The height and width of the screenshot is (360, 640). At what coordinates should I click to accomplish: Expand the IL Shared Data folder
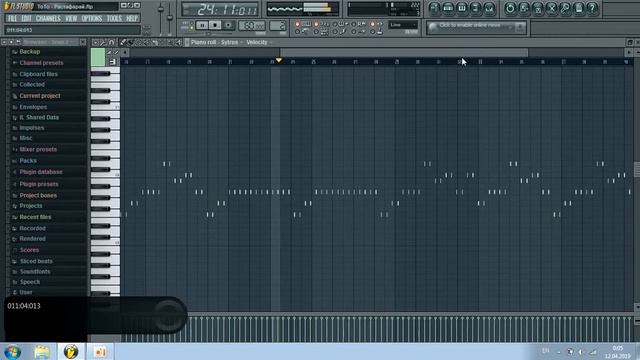pos(39,118)
